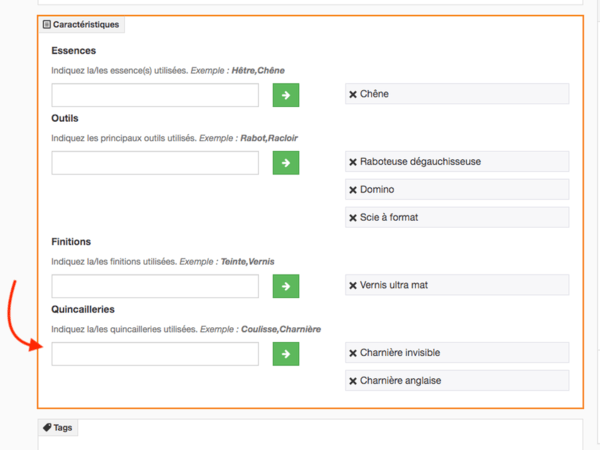Click the list icon beside Caractéristiques
This screenshot has height=450, width=600.
point(47,23)
